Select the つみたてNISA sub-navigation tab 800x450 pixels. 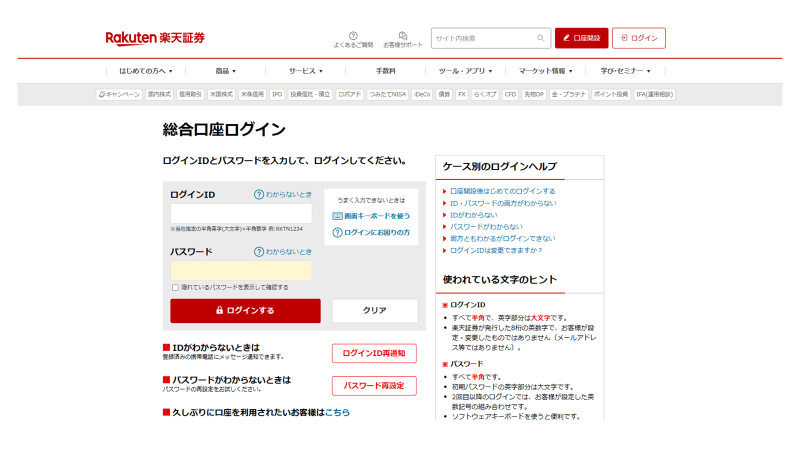click(387, 94)
